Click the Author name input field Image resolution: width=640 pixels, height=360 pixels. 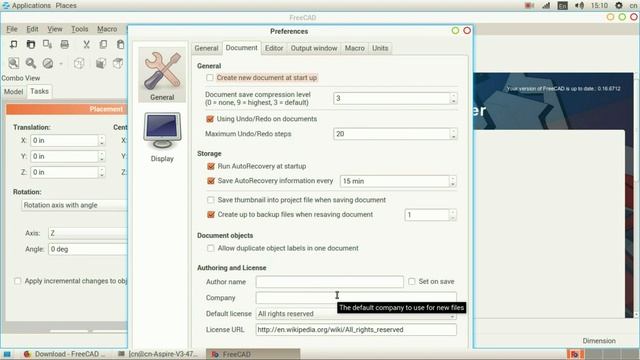(329, 282)
